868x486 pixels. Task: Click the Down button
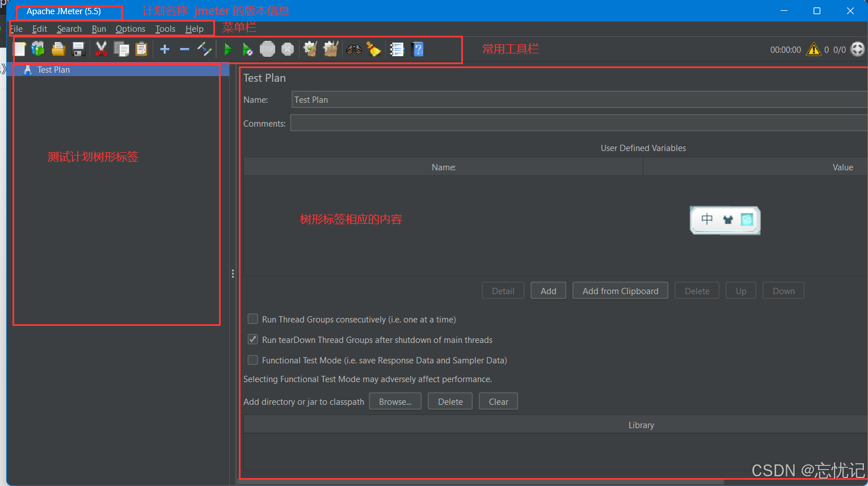click(783, 291)
